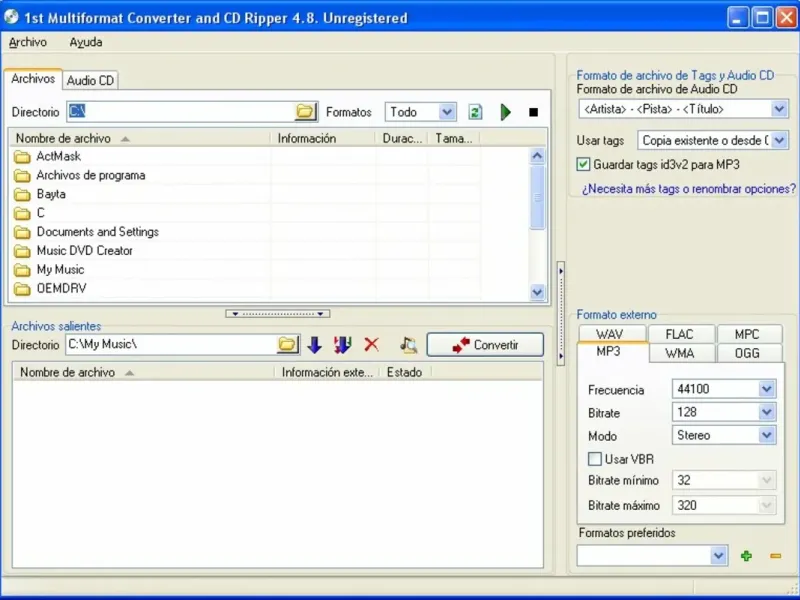Click the orange minus remove preferred format icon
The image size is (800, 600).
776,556
